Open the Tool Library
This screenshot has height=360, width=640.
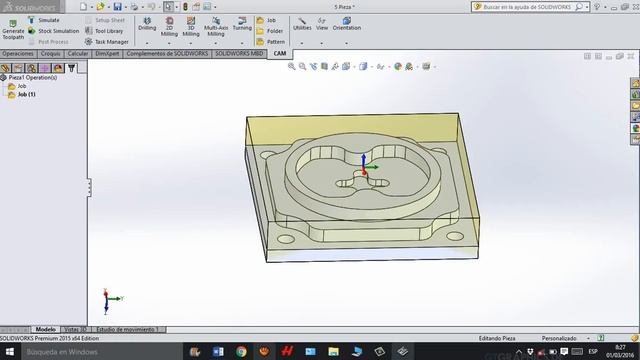pyautogui.click(x=104, y=31)
